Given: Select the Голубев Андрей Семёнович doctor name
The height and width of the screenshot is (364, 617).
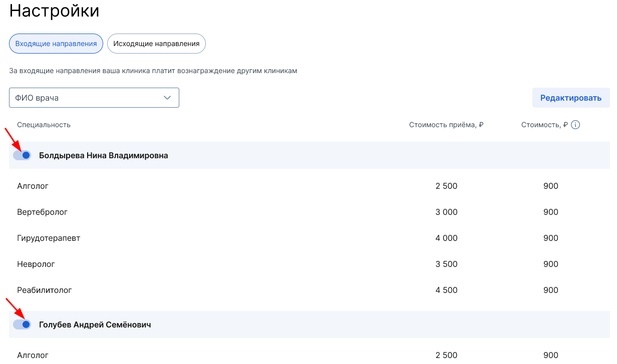Looking at the screenshot, I should (x=95, y=325).
